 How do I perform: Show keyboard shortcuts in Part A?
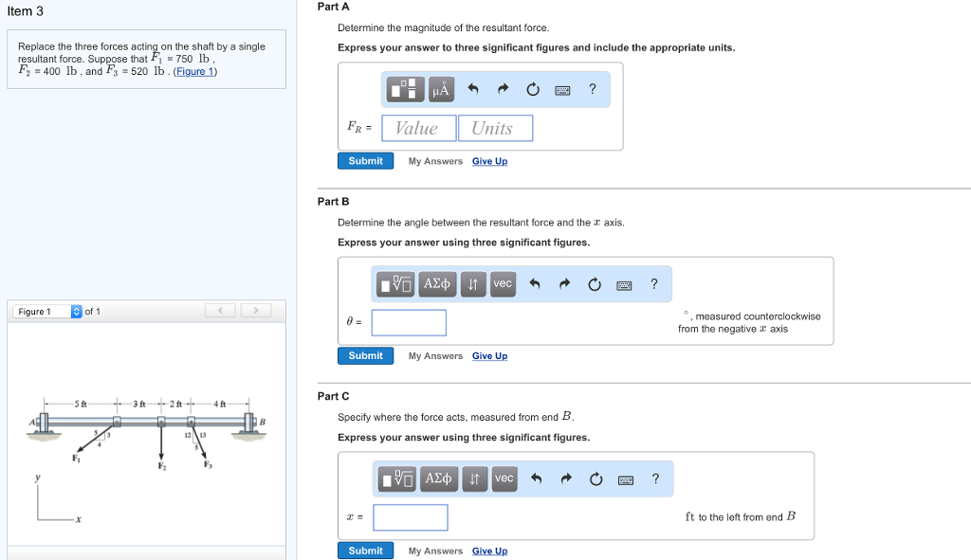(562, 90)
